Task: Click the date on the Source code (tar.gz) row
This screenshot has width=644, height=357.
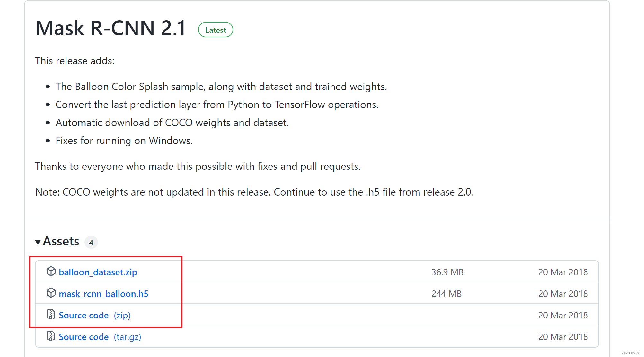Action: [x=563, y=337]
